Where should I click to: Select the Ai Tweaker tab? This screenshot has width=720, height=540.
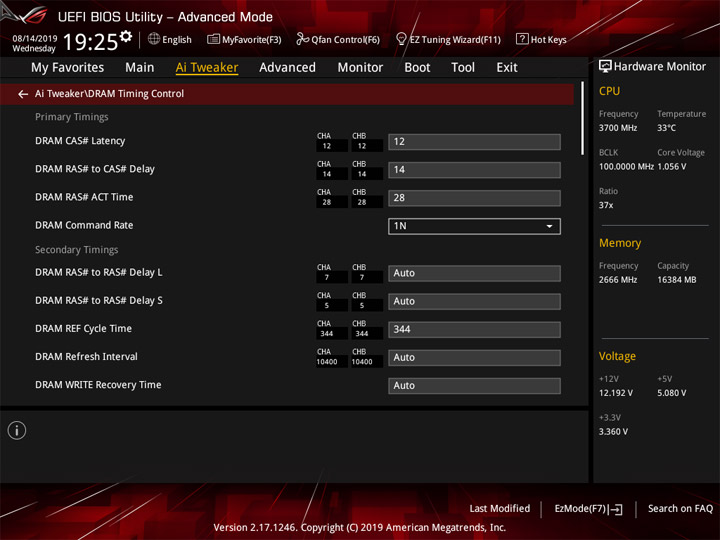pyautogui.click(x=207, y=68)
